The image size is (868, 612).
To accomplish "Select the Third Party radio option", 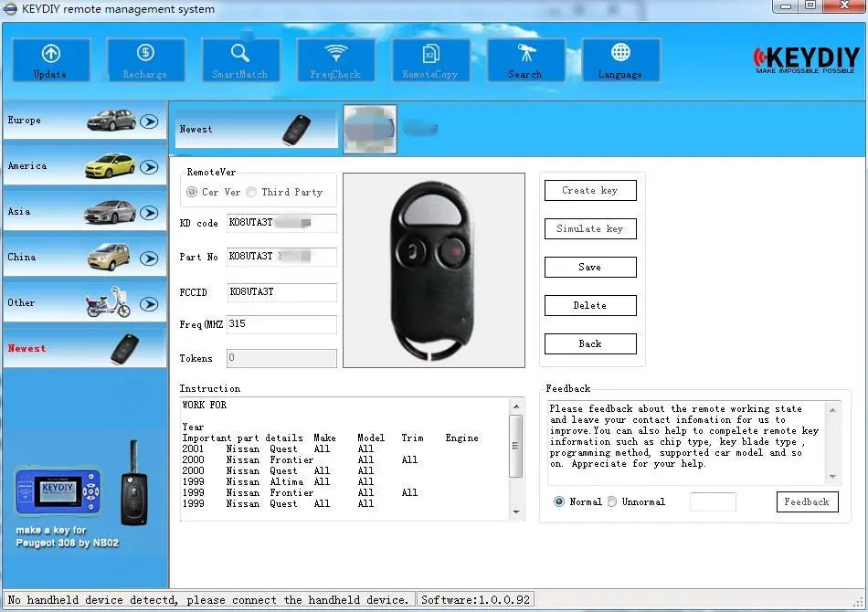I will coord(251,192).
